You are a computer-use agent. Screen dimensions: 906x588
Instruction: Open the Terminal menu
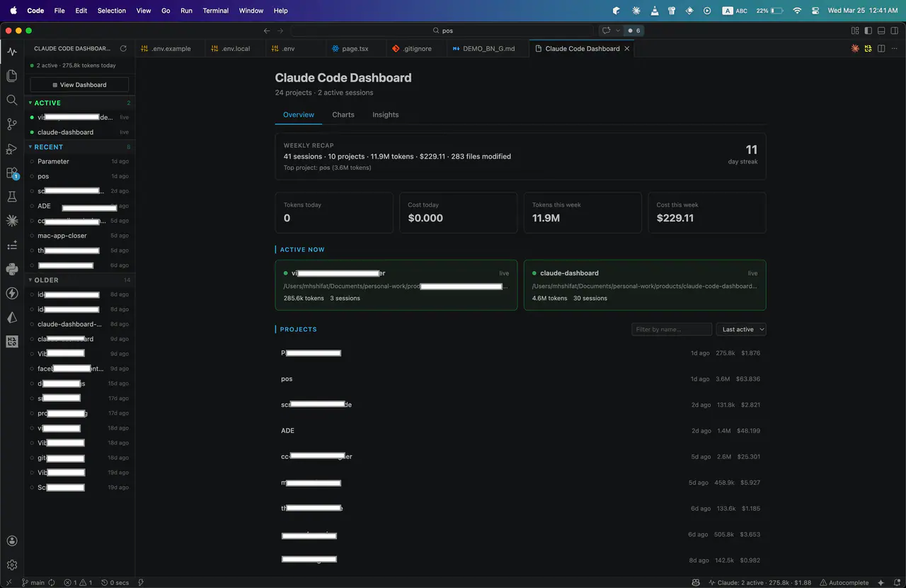(215, 11)
